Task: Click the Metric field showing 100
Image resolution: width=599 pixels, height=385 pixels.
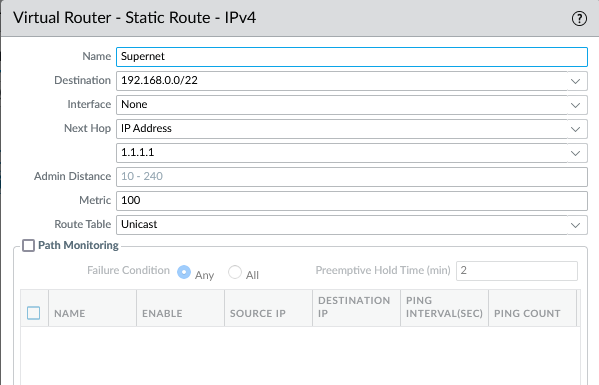Action: (352, 201)
